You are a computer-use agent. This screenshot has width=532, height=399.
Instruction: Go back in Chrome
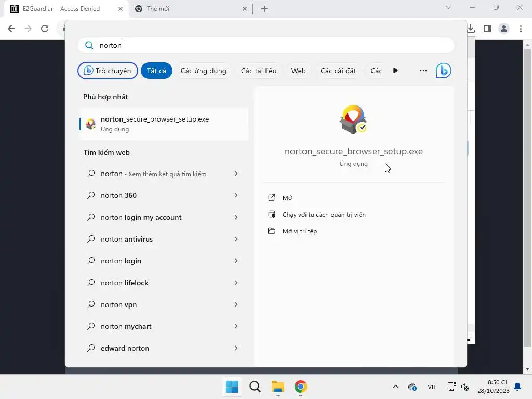point(11,29)
